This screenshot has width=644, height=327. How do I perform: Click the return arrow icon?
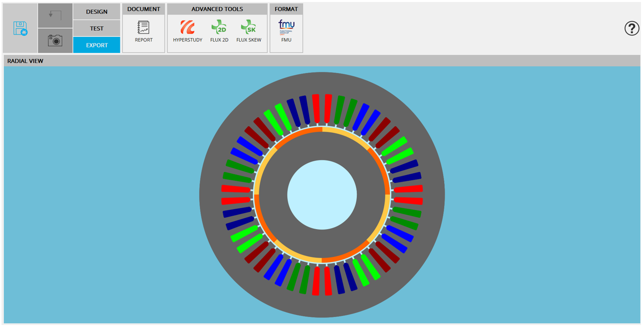click(x=55, y=15)
